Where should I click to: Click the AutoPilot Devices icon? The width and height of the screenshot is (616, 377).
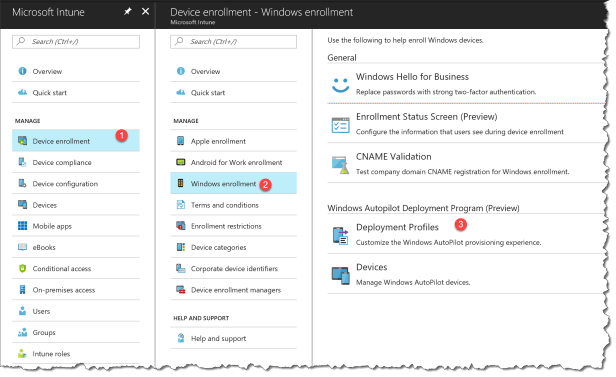(x=340, y=276)
